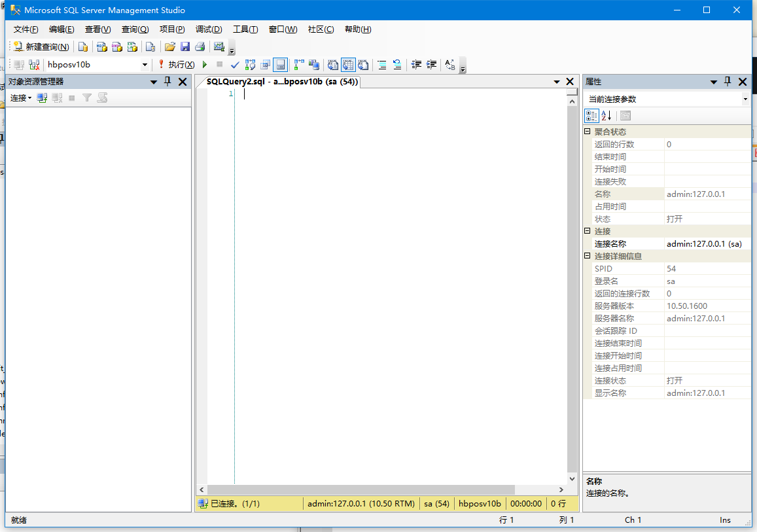
Task: Open the File (文件) menu
Action: click(26, 29)
